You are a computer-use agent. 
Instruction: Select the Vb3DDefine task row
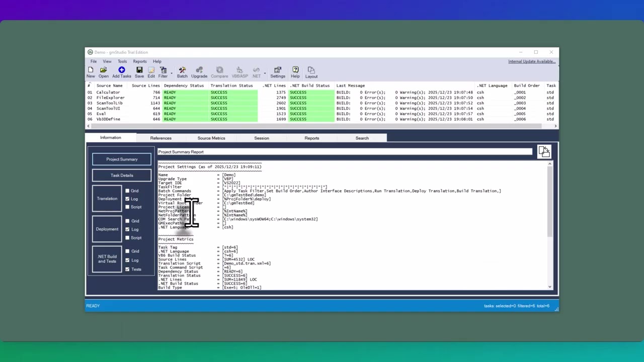click(x=321, y=119)
